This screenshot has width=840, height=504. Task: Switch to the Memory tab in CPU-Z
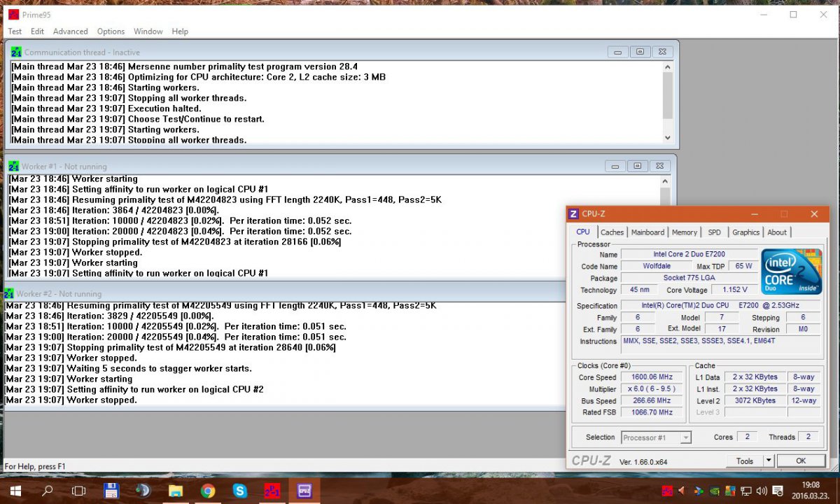685,232
